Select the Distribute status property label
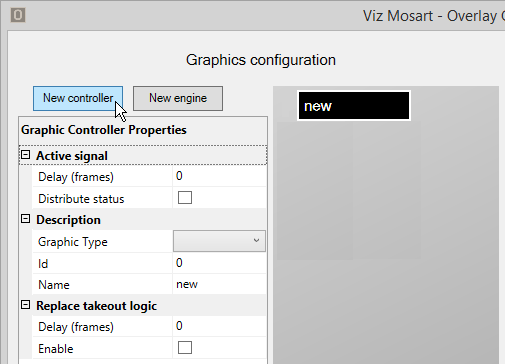The height and width of the screenshot is (364, 505). coord(81,199)
